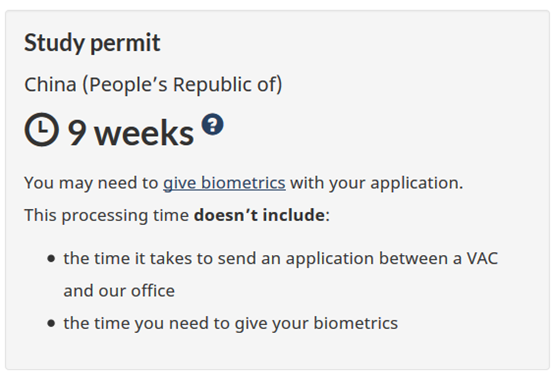This screenshot has width=553, height=376.
Task: Click the number 9 in processing time
Action: [x=77, y=133]
